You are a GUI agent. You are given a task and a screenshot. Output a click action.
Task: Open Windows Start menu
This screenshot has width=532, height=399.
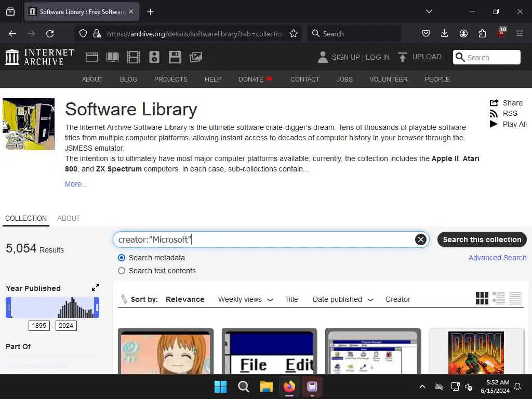tap(220, 387)
